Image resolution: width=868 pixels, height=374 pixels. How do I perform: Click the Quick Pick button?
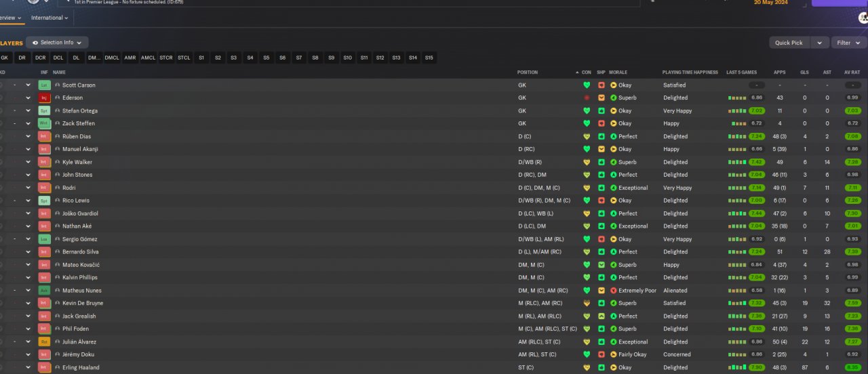click(x=789, y=43)
